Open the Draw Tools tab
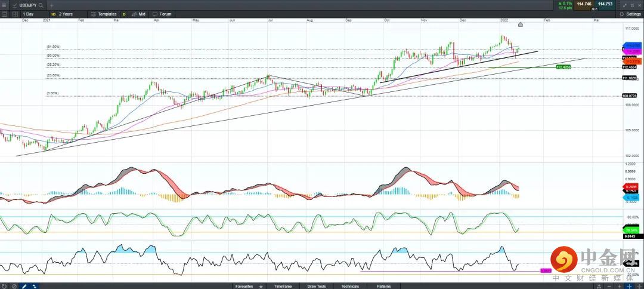 [x=317, y=286]
